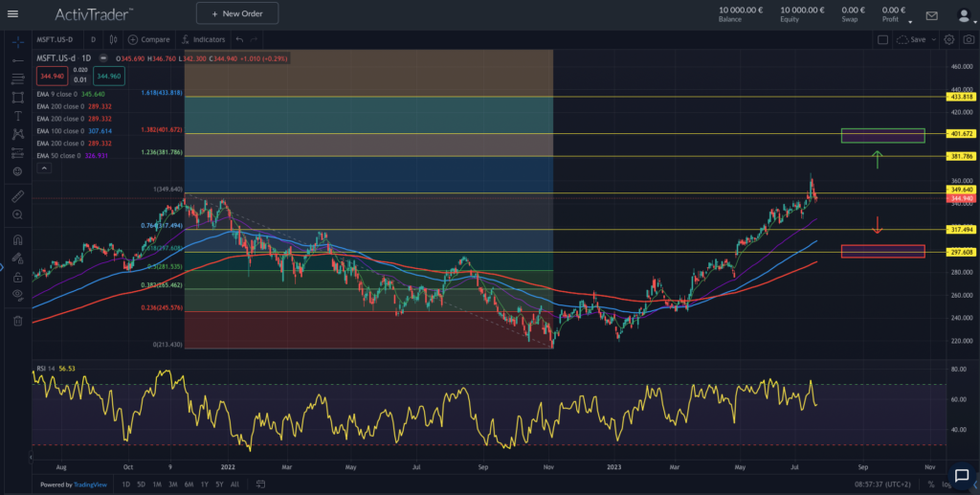Open the chart patterns tool

[18, 134]
